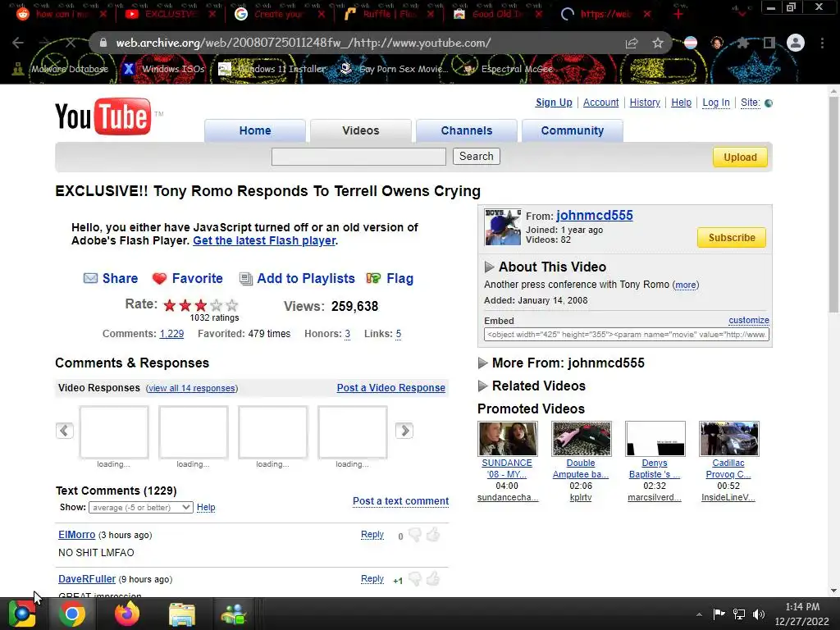Open File Explorer from the taskbar
This screenshot has width=840, height=630.
tap(182, 614)
